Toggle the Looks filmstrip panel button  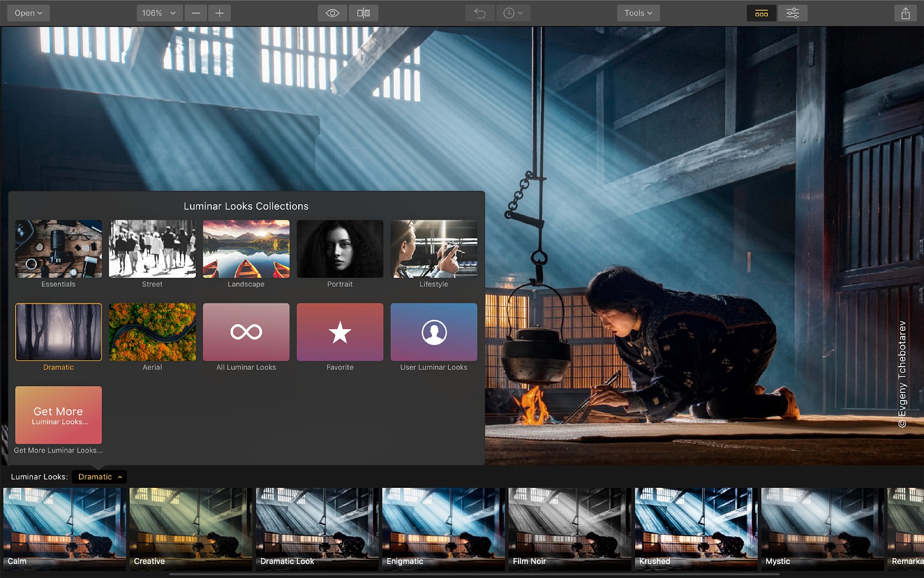pos(761,13)
